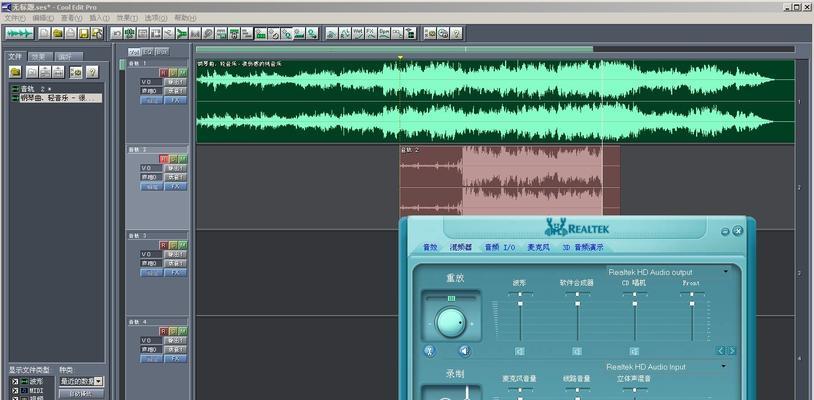Viewport: 814px width, 400px height.
Task: Click the mute icon under the waveform slider
Action: coord(520,351)
